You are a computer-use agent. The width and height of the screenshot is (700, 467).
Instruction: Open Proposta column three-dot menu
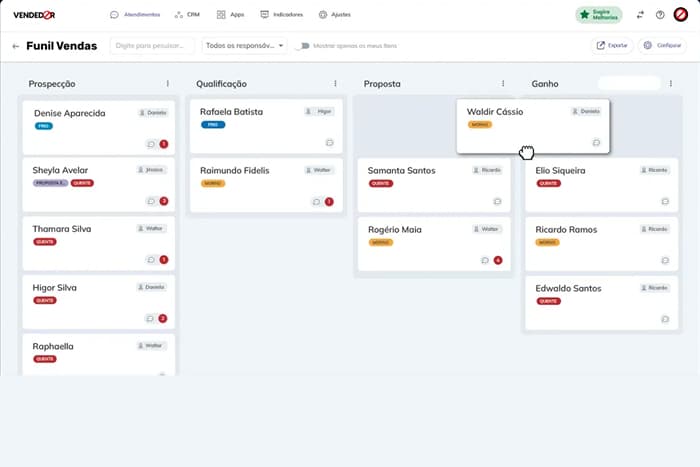[503, 84]
